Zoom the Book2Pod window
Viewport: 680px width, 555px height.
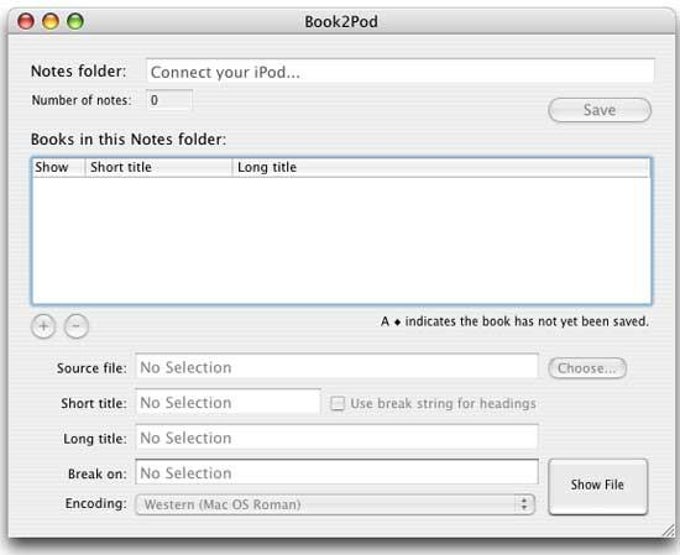pos(74,21)
